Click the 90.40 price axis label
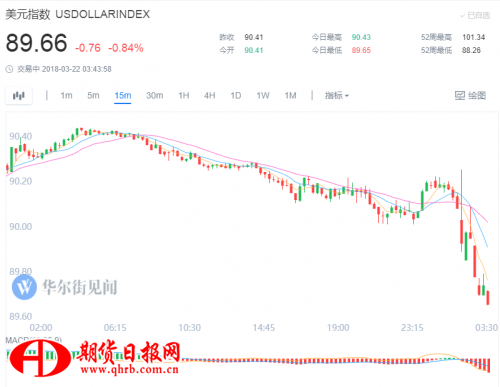This screenshot has height=387, width=500. [x=21, y=136]
